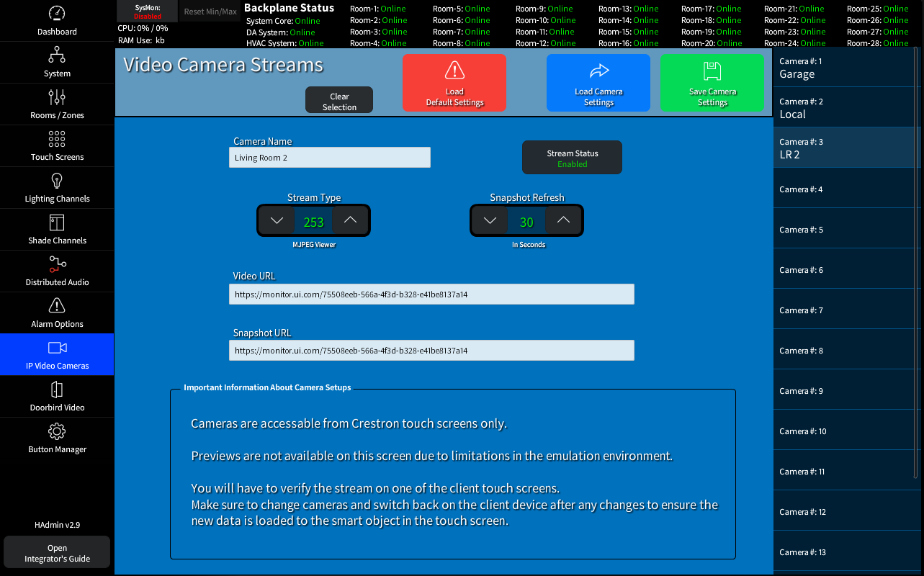This screenshot has width=924, height=576.
Task: Click Room-19 Online status
Action: 712,32
